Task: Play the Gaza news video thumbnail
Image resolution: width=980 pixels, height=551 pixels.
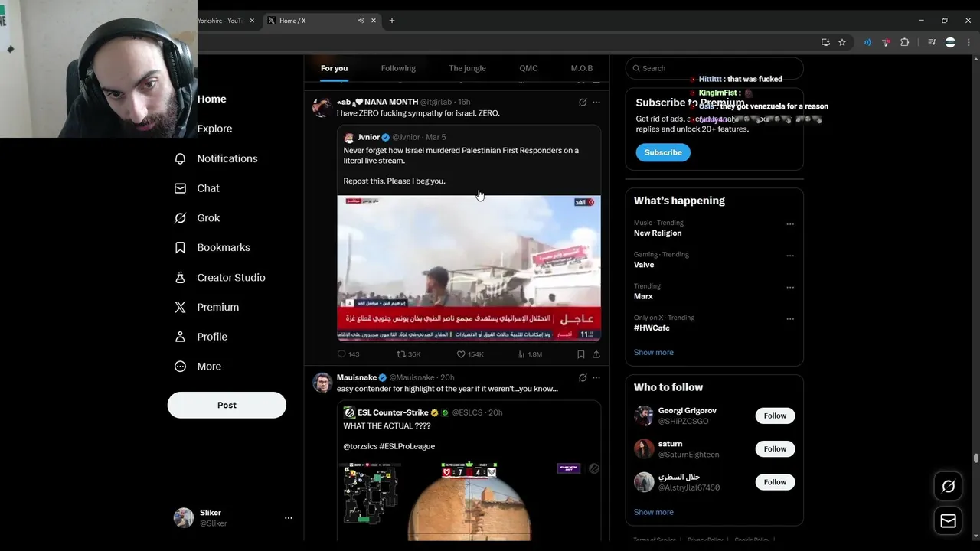Action: point(469,268)
